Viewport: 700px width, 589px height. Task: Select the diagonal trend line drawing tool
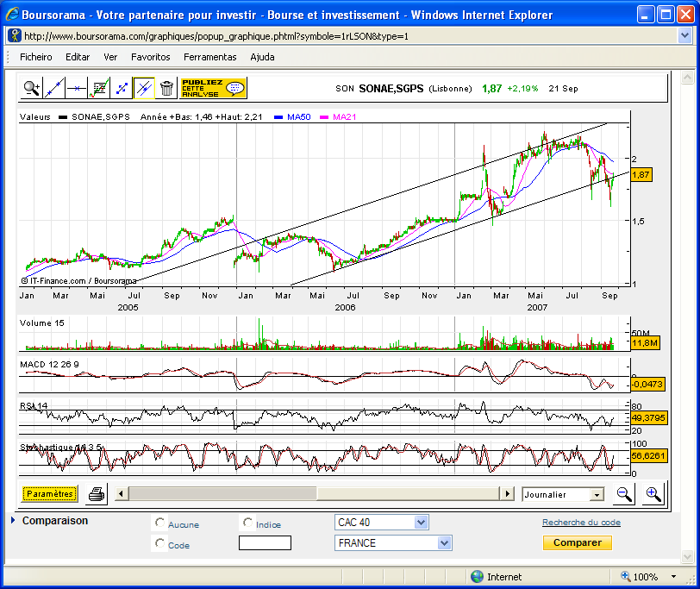click(x=54, y=87)
